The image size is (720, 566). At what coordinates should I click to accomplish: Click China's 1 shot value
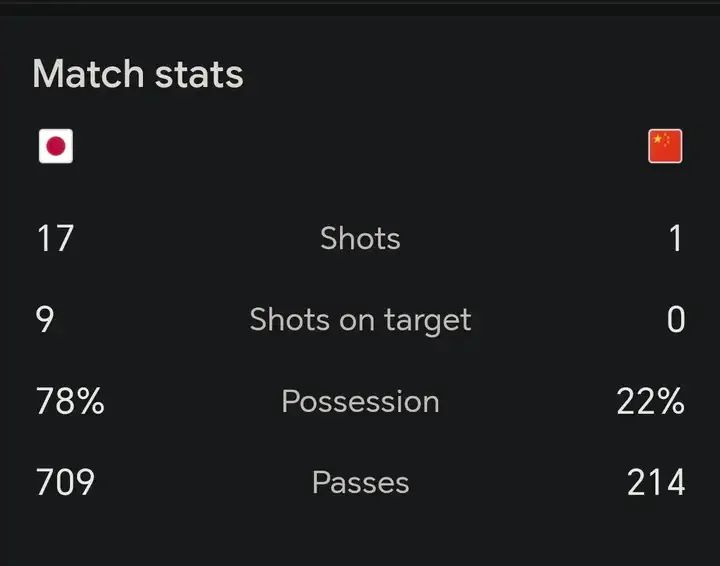pyautogui.click(x=675, y=238)
